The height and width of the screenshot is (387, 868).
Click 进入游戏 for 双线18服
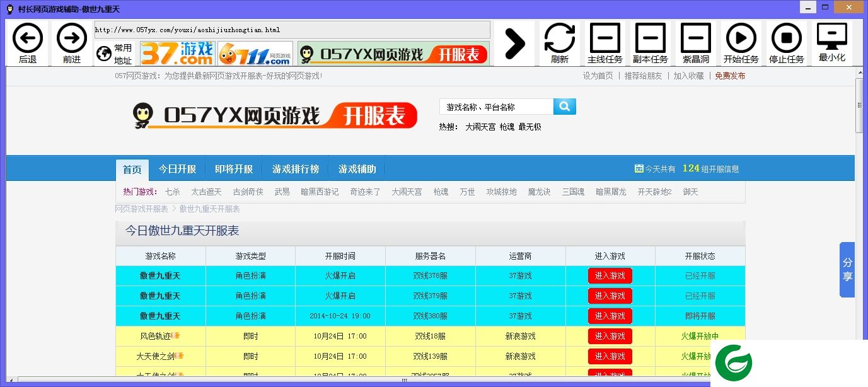(610, 336)
